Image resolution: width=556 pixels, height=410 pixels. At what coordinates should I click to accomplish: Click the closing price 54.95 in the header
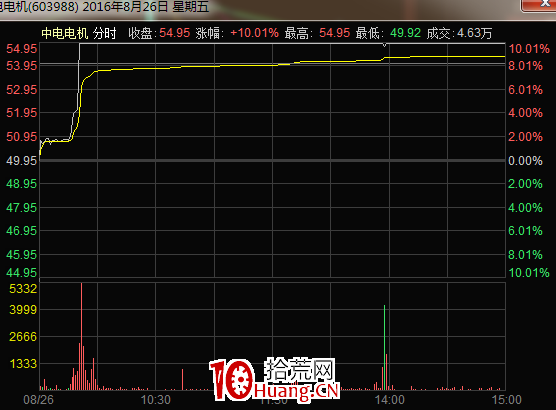click(x=174, y=33)
